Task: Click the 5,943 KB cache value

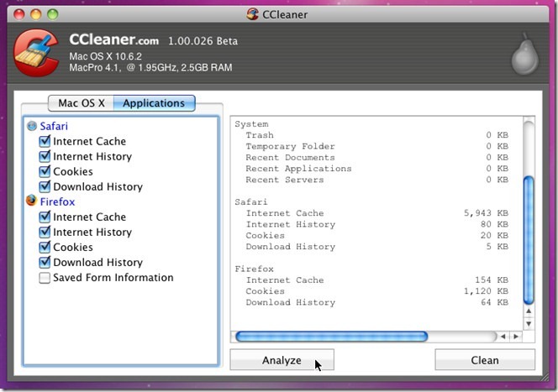Action: (x=486, y=213)
